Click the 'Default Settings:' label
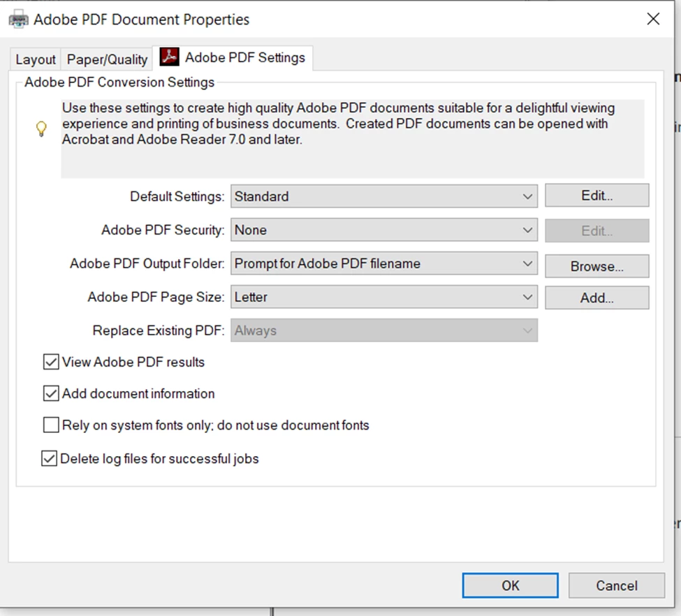681x616 pixels. coord(177,196)
